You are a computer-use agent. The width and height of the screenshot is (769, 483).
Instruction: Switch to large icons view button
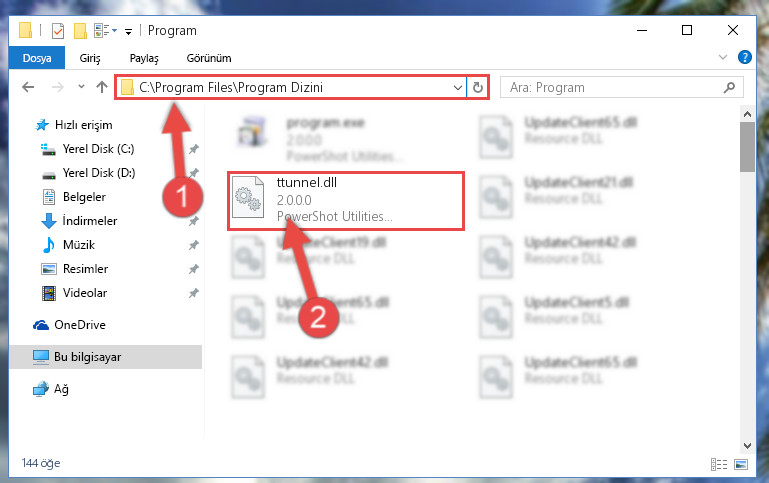point(741,464)
